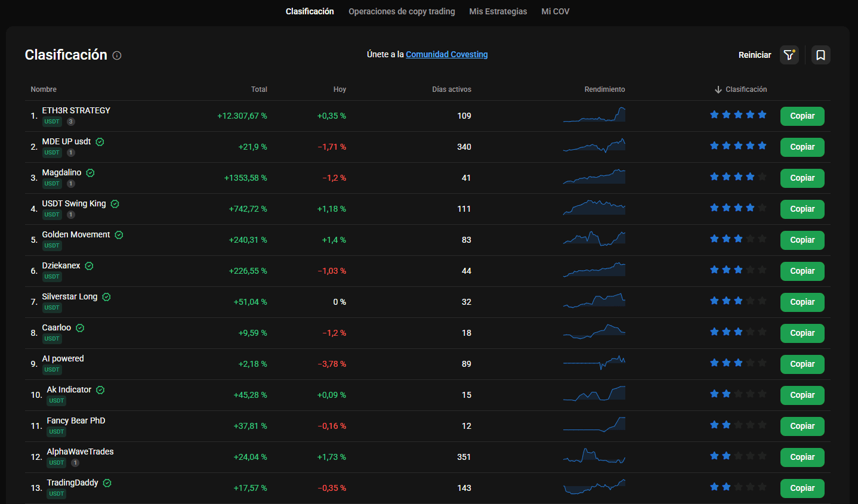Viewport: 858px width, 504px height.
Task: Click the verified badge next to Magdalino
Action: coord(91,173)
